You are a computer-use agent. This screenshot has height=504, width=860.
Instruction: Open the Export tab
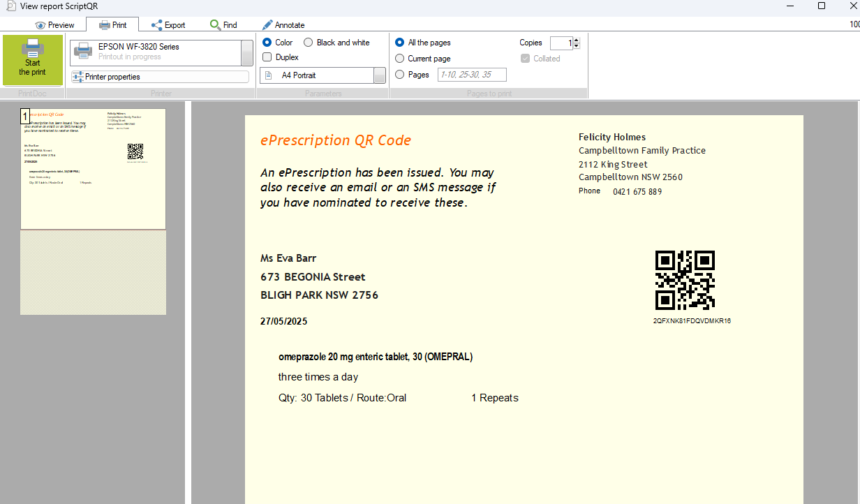168,24
